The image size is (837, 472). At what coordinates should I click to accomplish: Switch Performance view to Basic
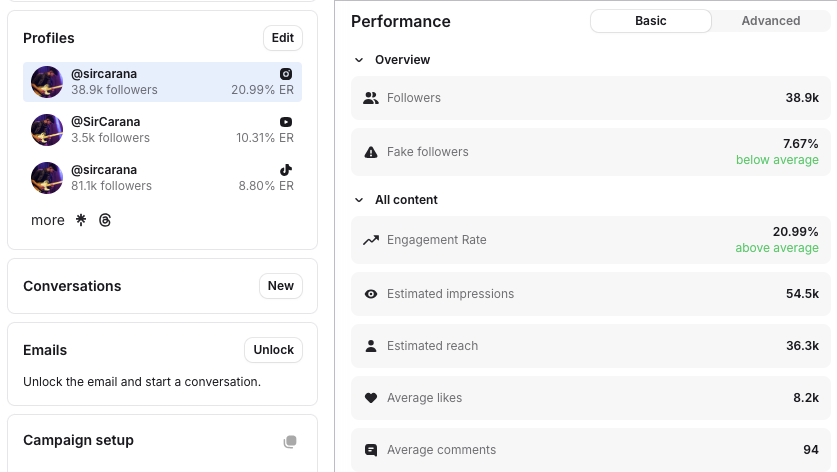[651, 21]
